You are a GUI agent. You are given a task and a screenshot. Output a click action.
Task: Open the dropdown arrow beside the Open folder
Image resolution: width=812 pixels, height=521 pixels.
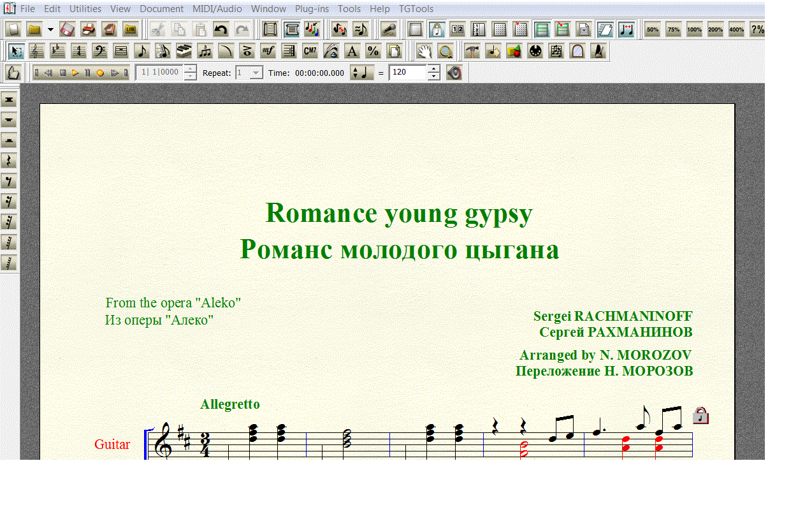tap(50, 29)
